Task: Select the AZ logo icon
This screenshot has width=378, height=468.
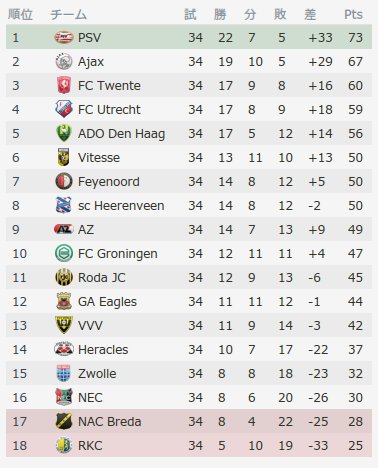Action: (x=64, y=229)
